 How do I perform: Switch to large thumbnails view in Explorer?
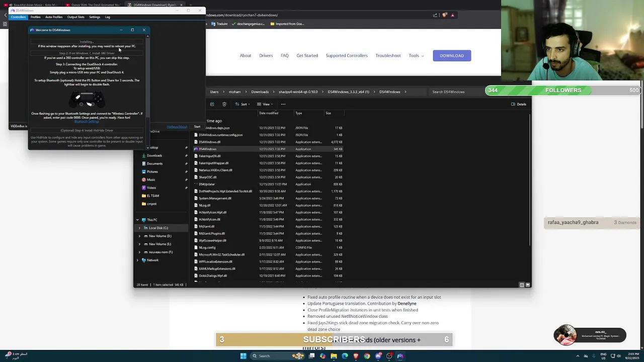(528, 285)
